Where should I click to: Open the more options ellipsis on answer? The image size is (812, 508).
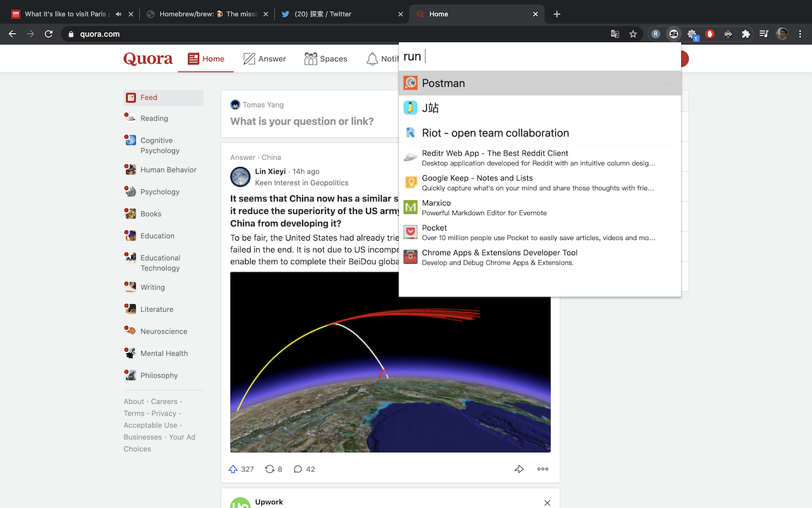542,469
